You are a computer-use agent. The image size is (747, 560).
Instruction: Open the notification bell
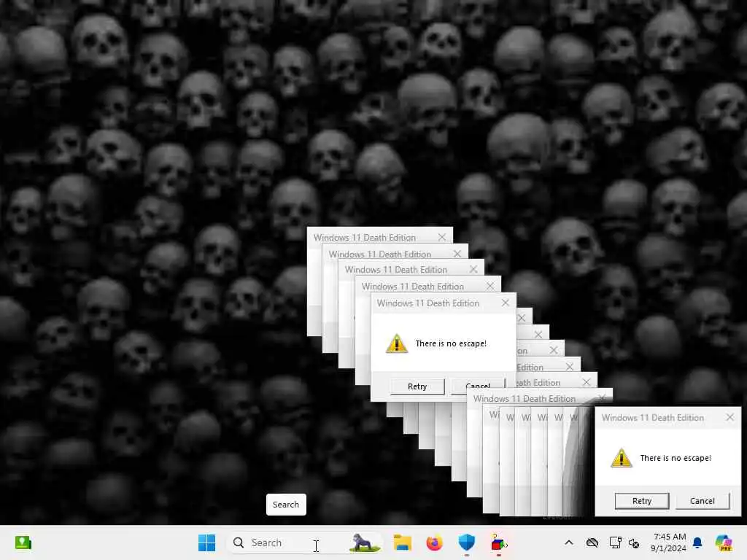click(697, 542)
